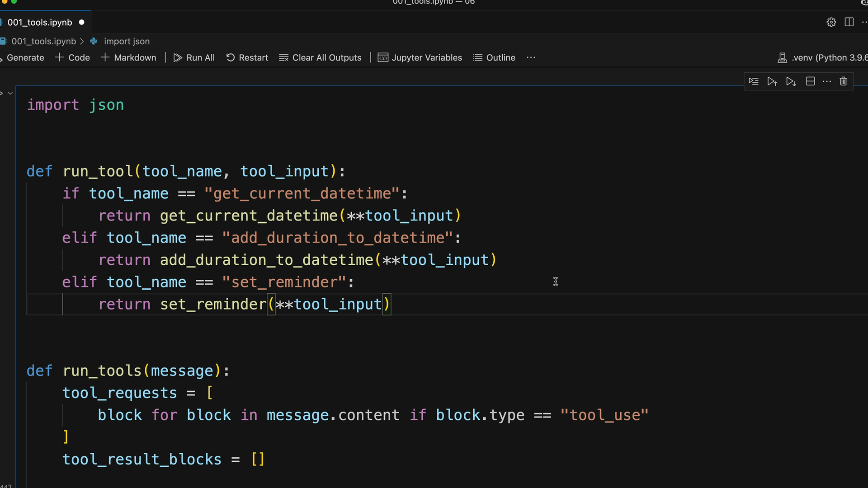Click the unsaved dot on 001_tools.ipynb tab
The height and width of the screenshot is (488, 868).
81,22
